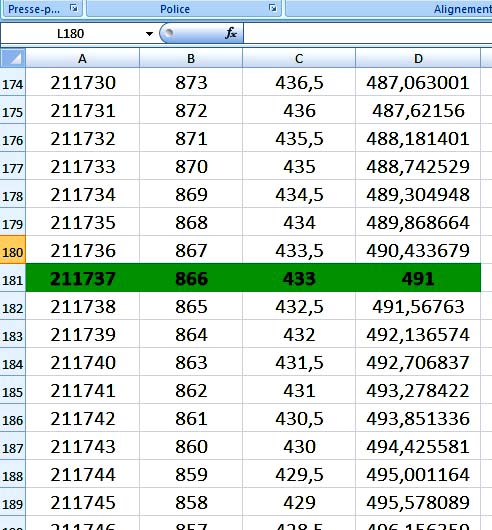This screenshot has height=530, width=492.
Task: Select column A header
Action: tap(82, 58)
